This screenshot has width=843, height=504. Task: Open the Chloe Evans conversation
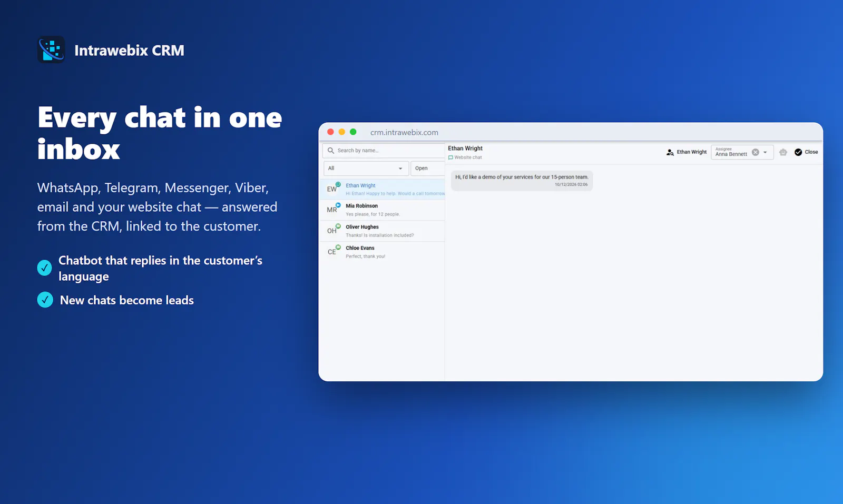tap(382, 252)
